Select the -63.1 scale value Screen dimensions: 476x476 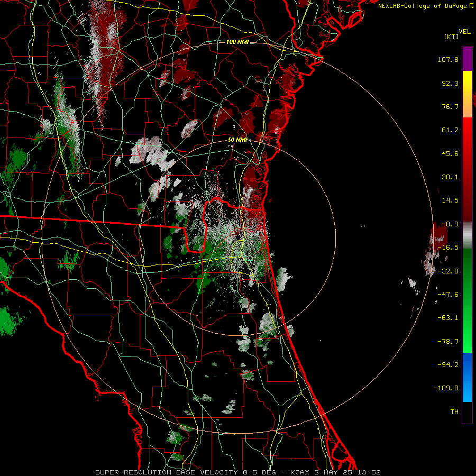click(448, 318)
